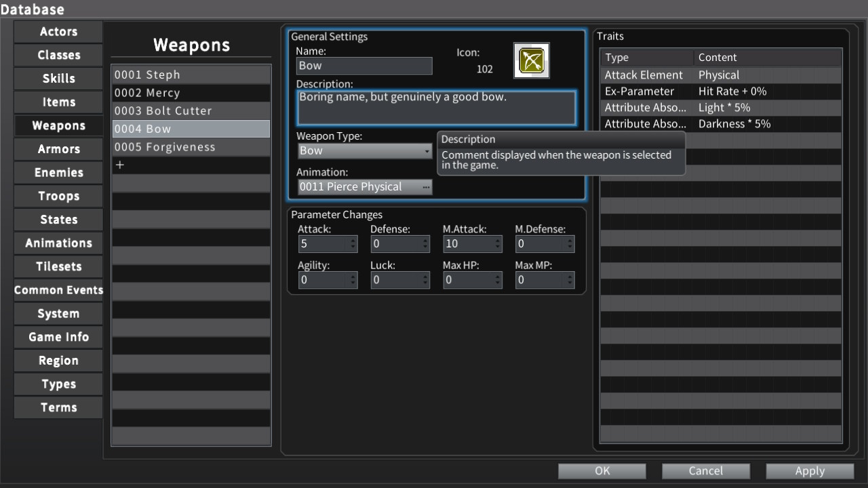Open the Animation selector ellipsis
868x488 pixels.
click(x=425, y=187)
